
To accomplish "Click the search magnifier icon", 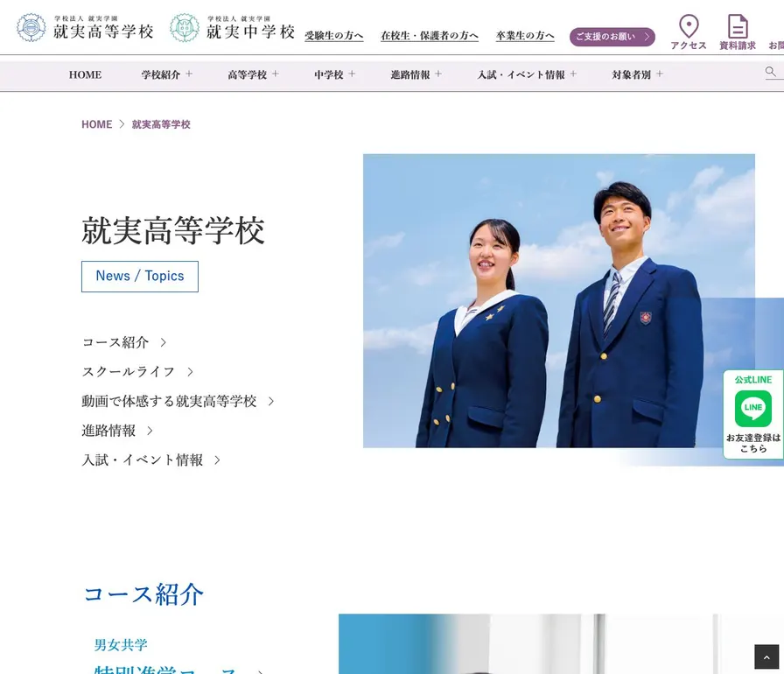I will 771,72.
